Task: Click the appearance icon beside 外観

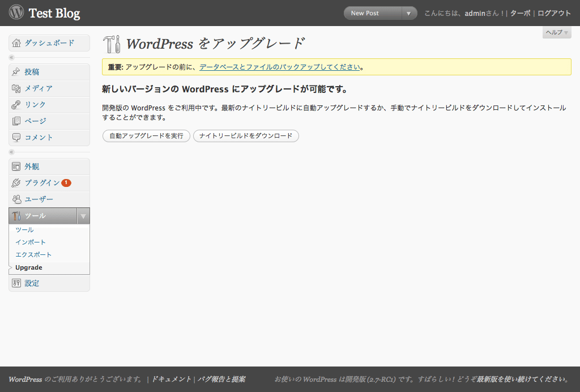Action: (16, 167)
